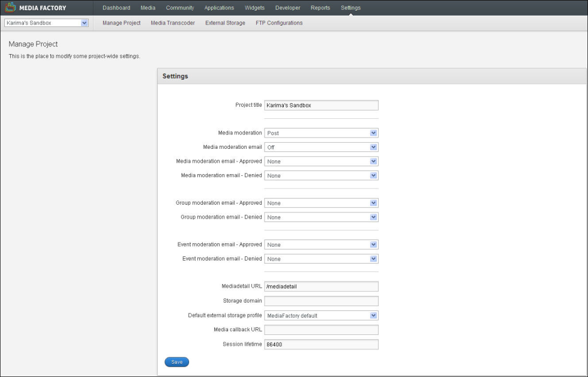Screen dimensions: 588x377
Task: Click the Save button
Action: tap(176, 362)
